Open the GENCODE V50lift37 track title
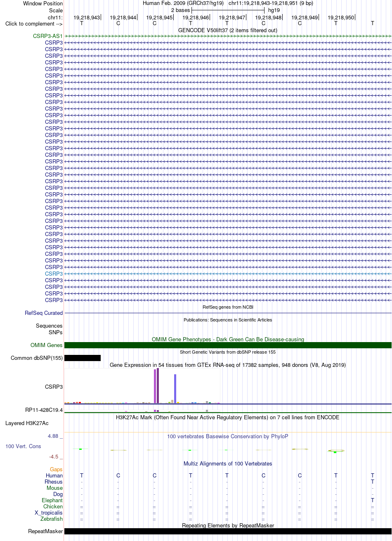This screenshot has height=541, width=392. click(228, 30)
